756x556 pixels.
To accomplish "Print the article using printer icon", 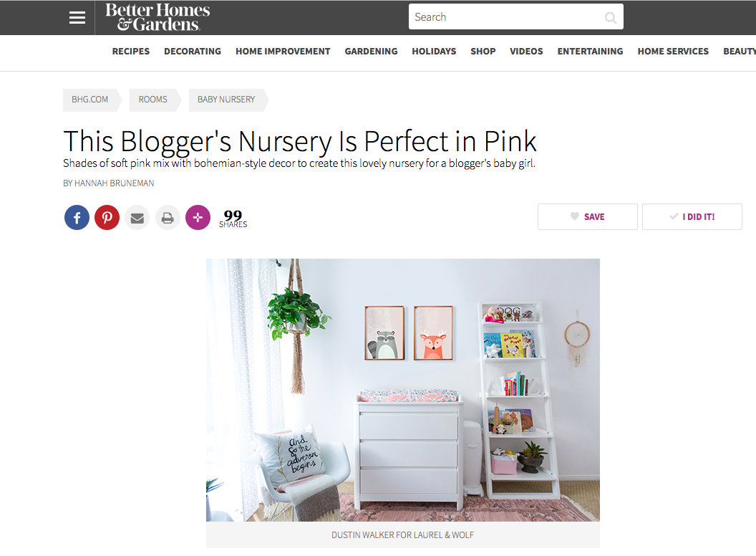I will coord(168,218).
